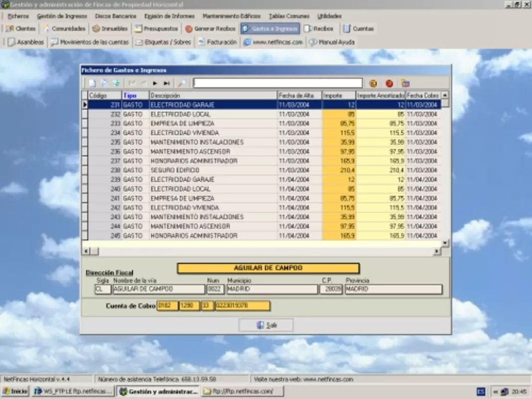Switch to WS_FTP LE taskbar window
The height and width of the screenshot is (399, 532).
[73, 391]
